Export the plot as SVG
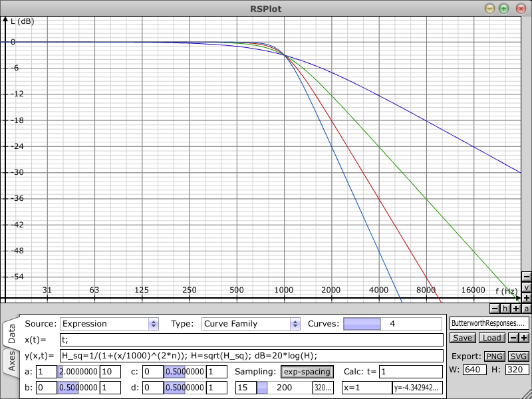The image size is (532, 399). [x=519, y=356]
